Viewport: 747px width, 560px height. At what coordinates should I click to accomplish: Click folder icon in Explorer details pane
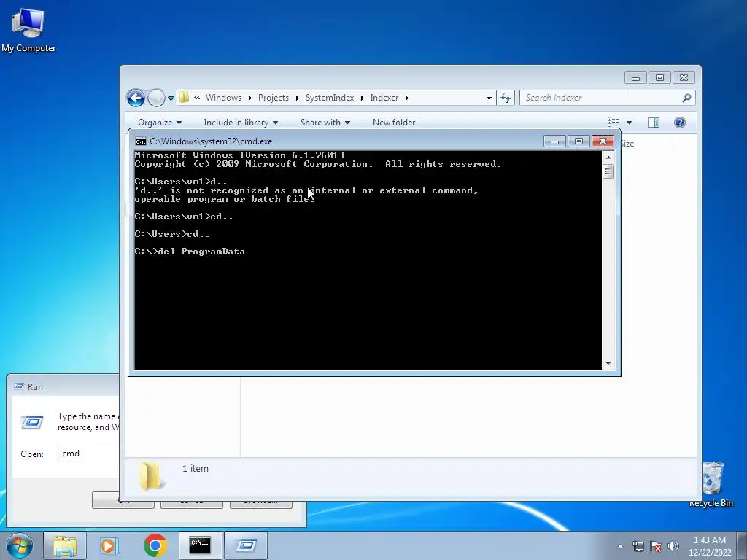pos(151,475)
